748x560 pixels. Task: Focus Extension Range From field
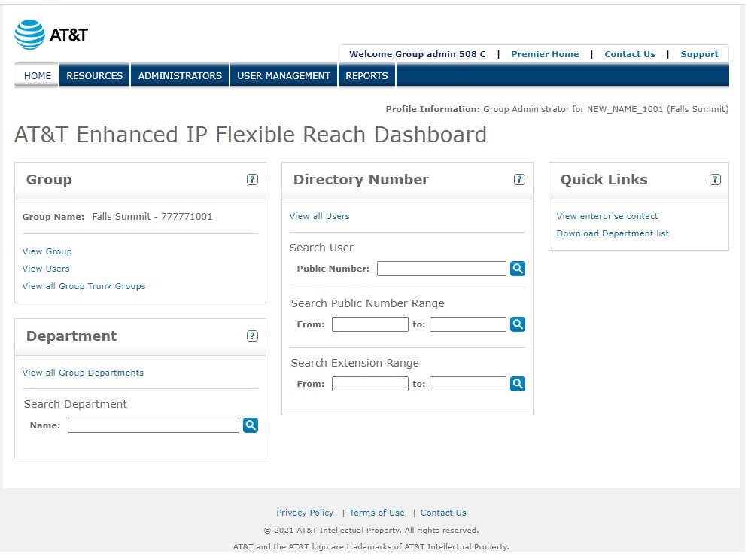[x=369, y=384]
